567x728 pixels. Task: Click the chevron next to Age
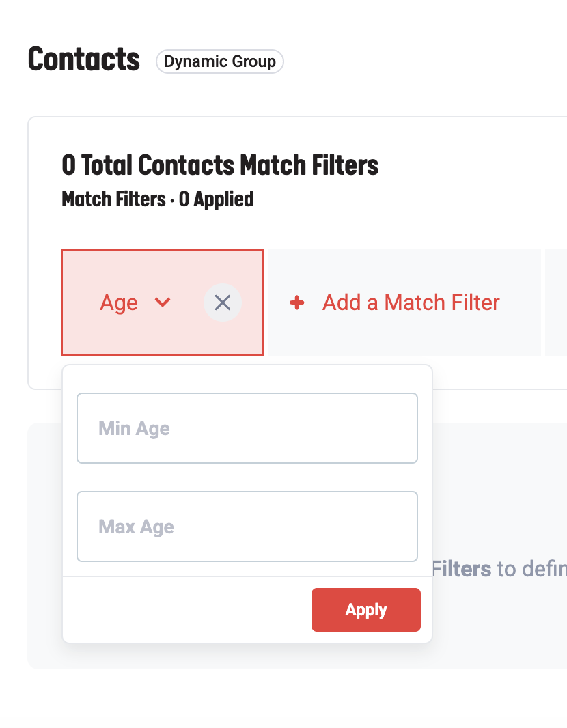point(163,303)
